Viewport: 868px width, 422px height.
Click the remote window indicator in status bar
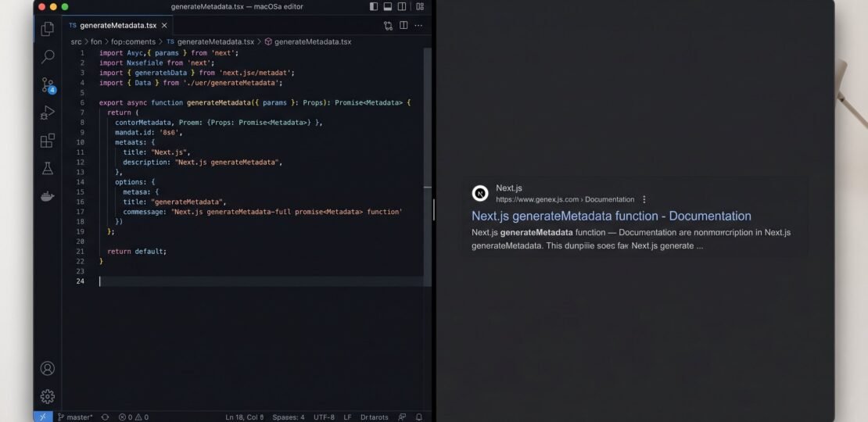(43, 417)
